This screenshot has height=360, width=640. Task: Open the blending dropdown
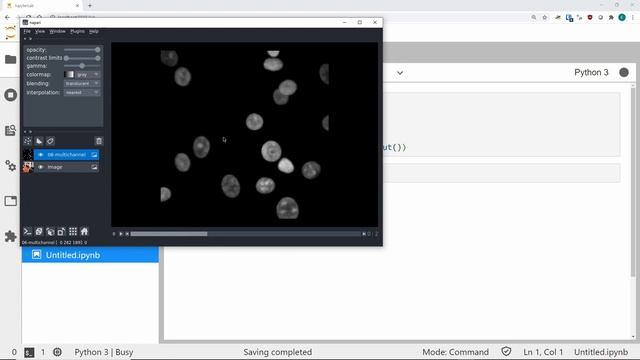point(82,83)
